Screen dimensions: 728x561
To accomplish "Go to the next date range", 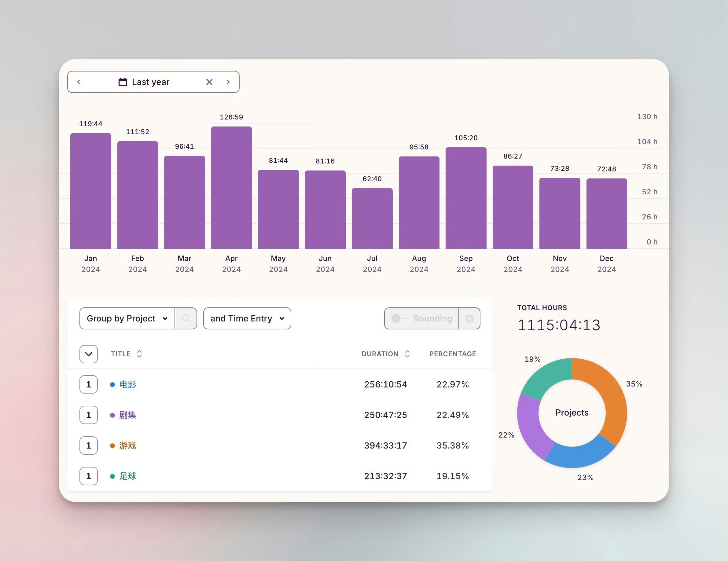I will (228, 82).
